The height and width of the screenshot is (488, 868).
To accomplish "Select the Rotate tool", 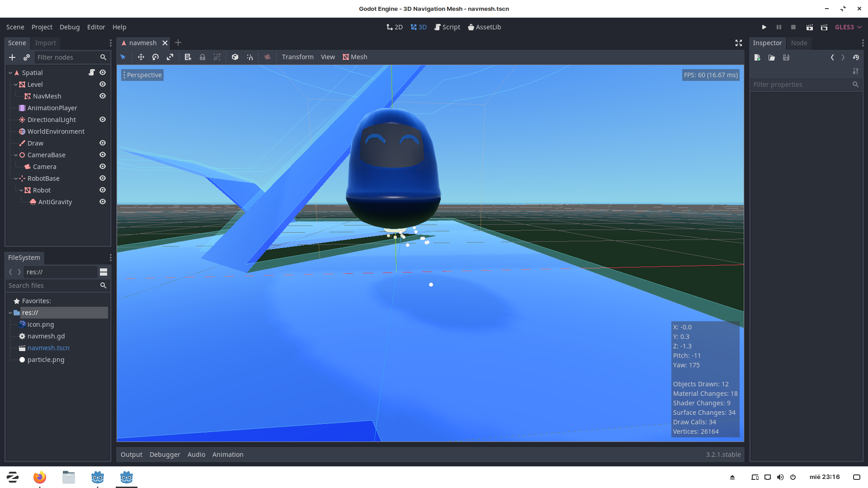I will (x=156, y=57).
